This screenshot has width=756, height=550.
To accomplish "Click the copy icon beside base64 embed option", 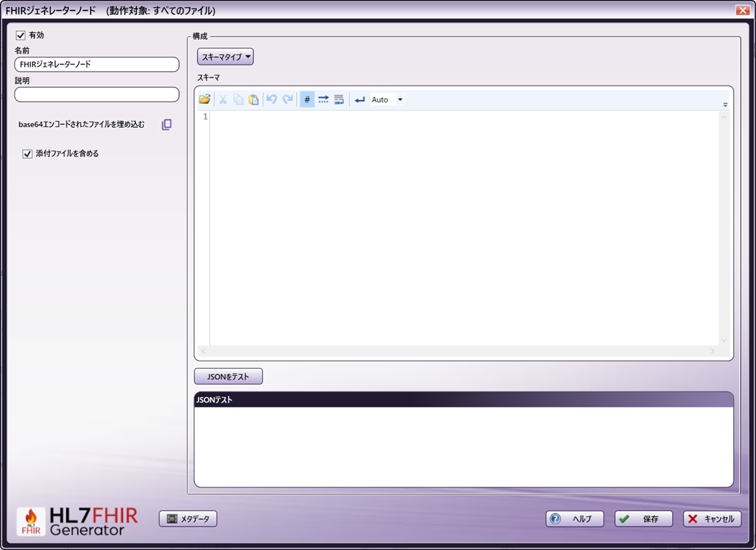I will pos(166,125).
